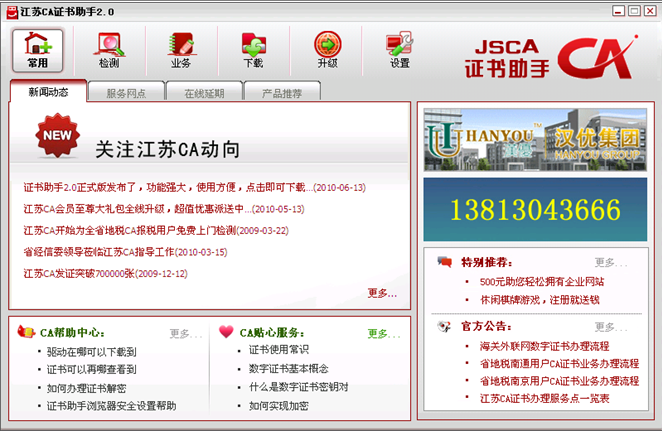Click 更多 beside 官方公告
Screen dimensions: 662x432
pos(610,327)
